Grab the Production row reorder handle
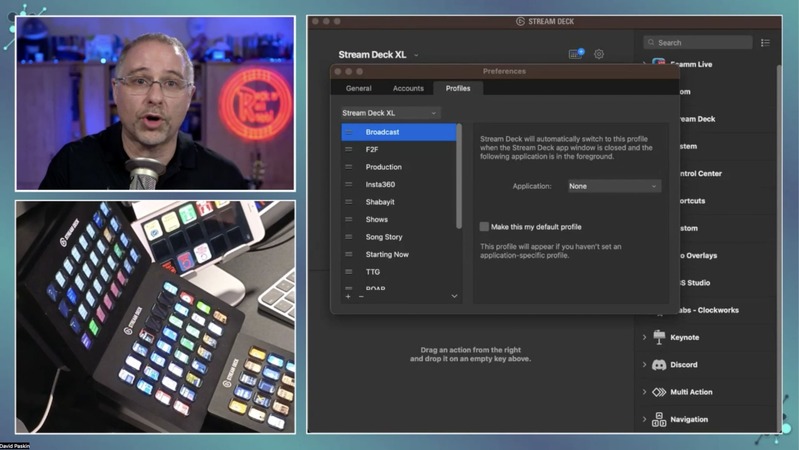The image size is (799, 450). [x=349, y=167]
